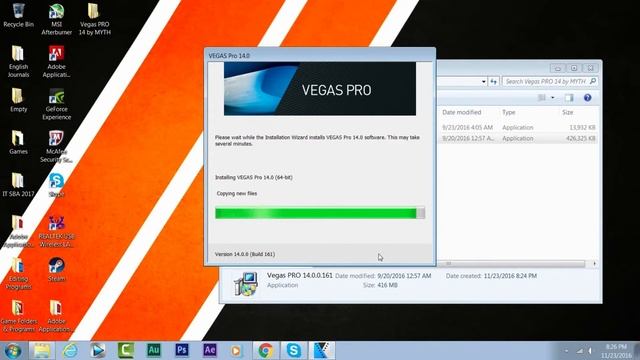This screenshot has height=360, width=640.
Task: Click the green installation progress bar
Action: click(x=320, y=213)
